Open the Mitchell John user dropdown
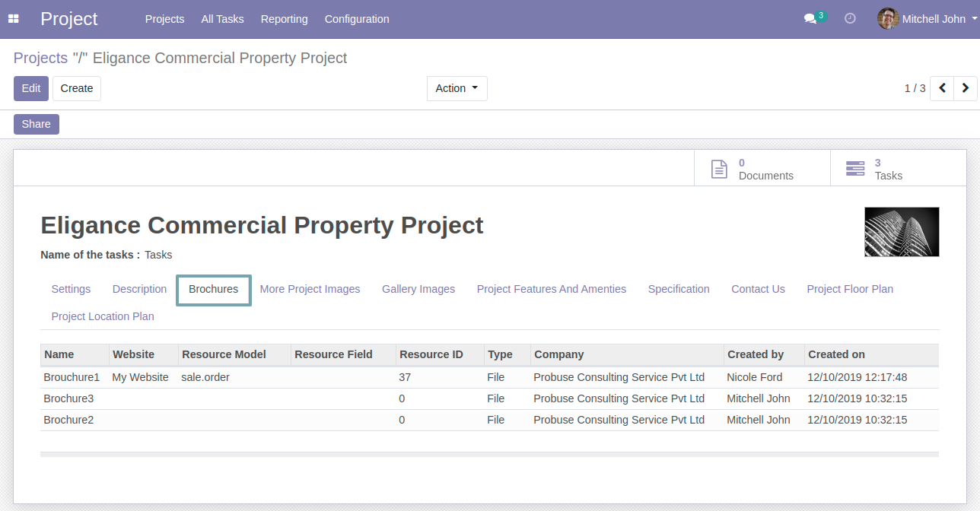Screen dimensions: 980x511 [928, 19]
